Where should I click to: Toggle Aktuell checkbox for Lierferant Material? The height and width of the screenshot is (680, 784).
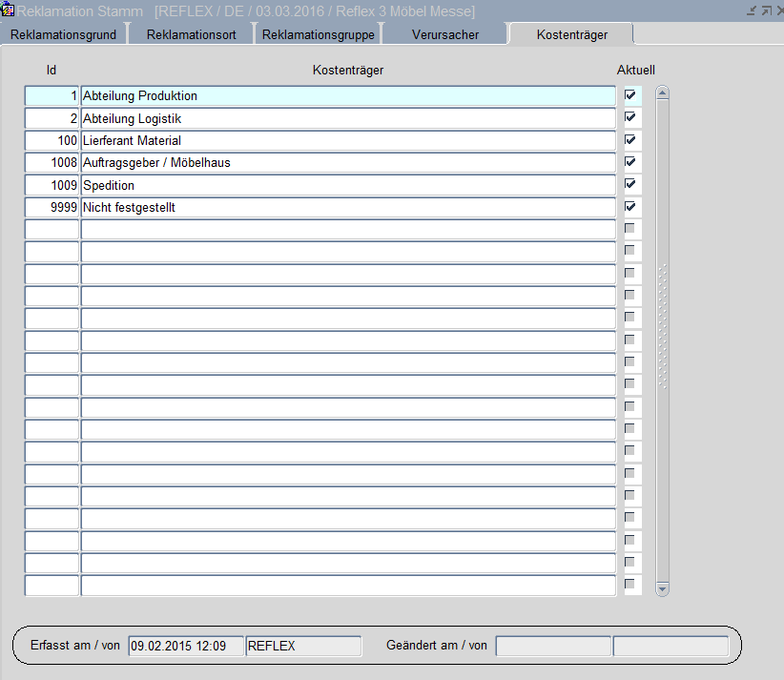coord(630,140)
